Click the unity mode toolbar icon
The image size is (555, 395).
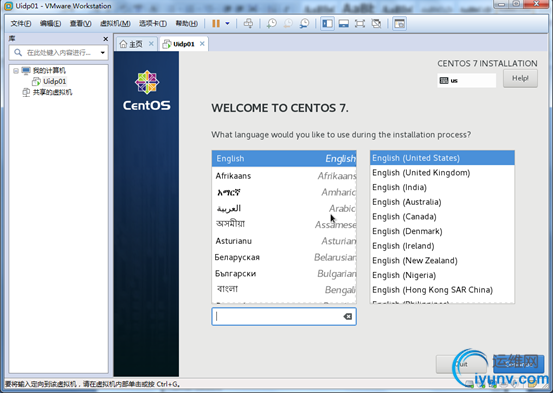click(x=376, y=24)
